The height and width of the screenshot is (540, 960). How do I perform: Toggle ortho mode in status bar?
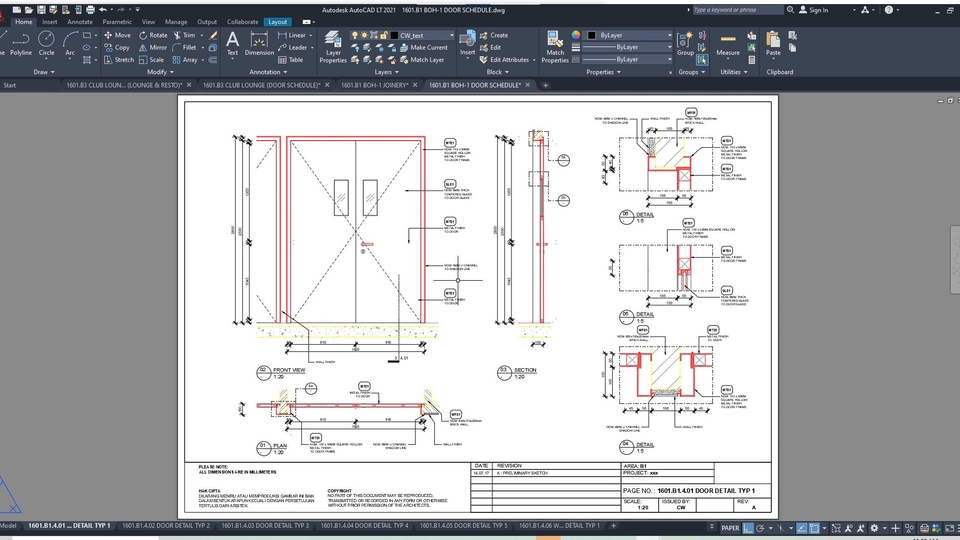tap(748, 528)
